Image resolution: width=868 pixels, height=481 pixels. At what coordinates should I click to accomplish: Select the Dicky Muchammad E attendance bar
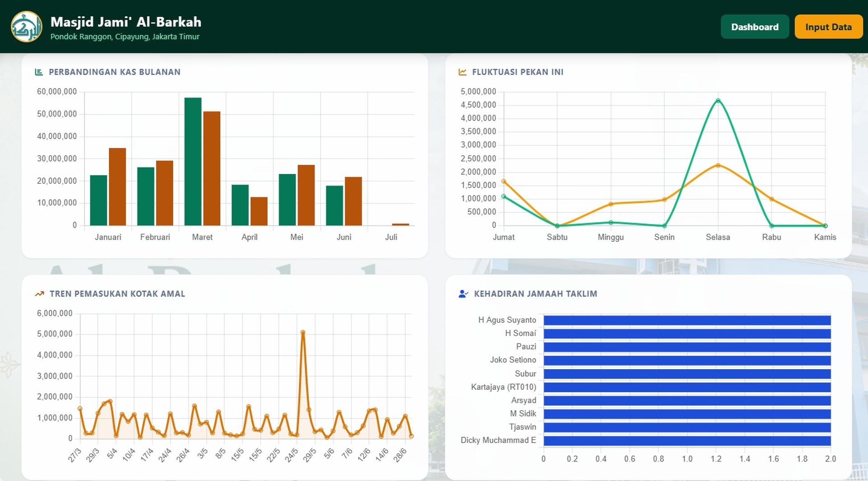687,440
